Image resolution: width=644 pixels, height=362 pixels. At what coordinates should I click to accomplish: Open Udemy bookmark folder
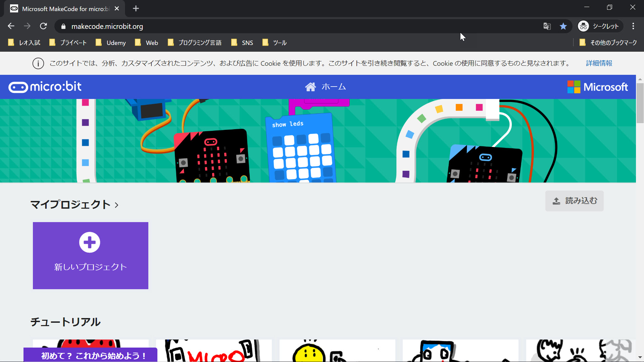click(111, 43)
